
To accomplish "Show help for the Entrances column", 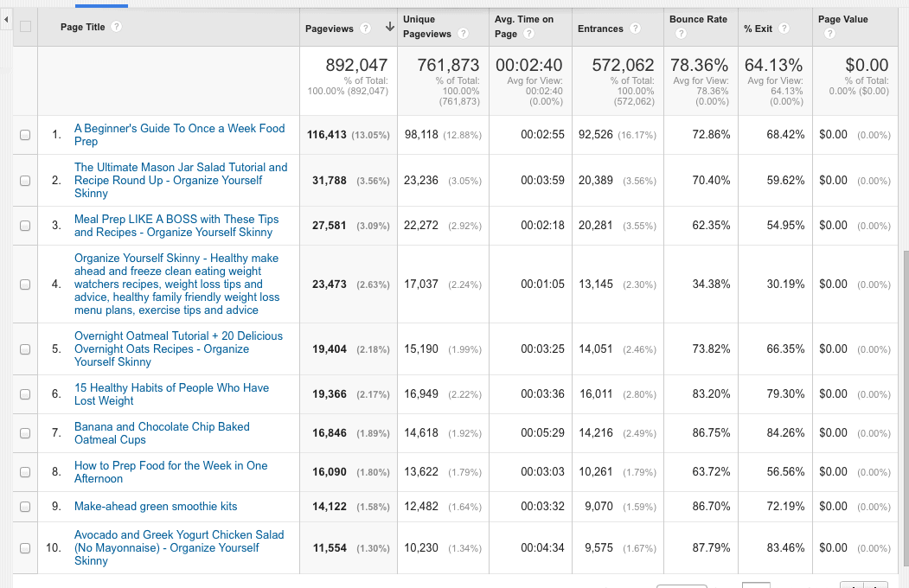I will (636, 29).
